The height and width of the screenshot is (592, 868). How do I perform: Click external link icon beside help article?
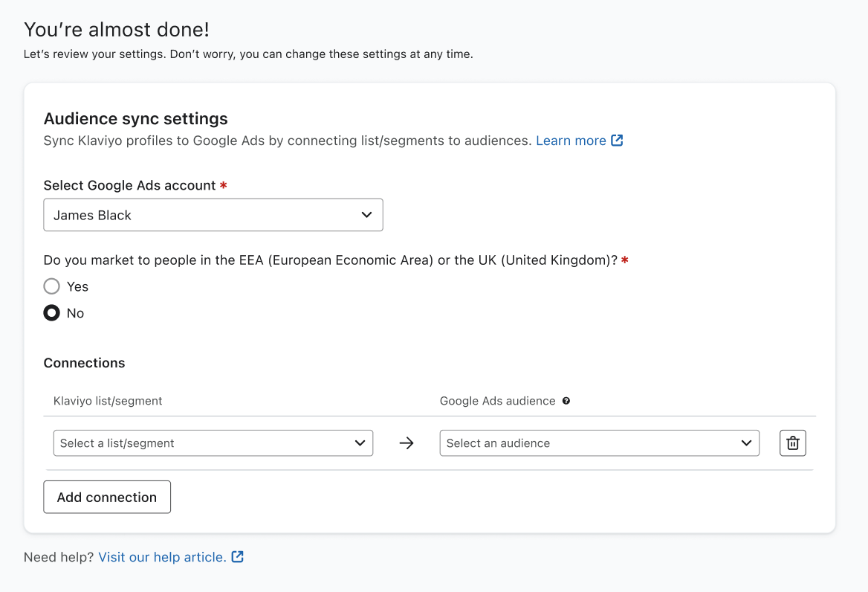pos(237,557)
